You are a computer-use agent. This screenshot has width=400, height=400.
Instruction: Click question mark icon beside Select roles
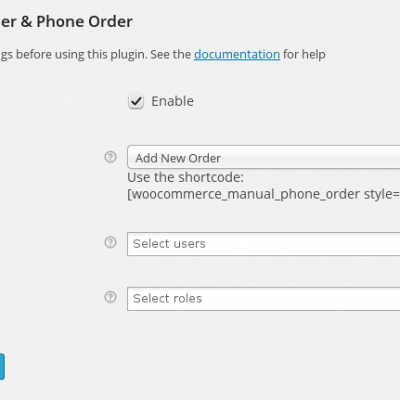click(110, 297)
